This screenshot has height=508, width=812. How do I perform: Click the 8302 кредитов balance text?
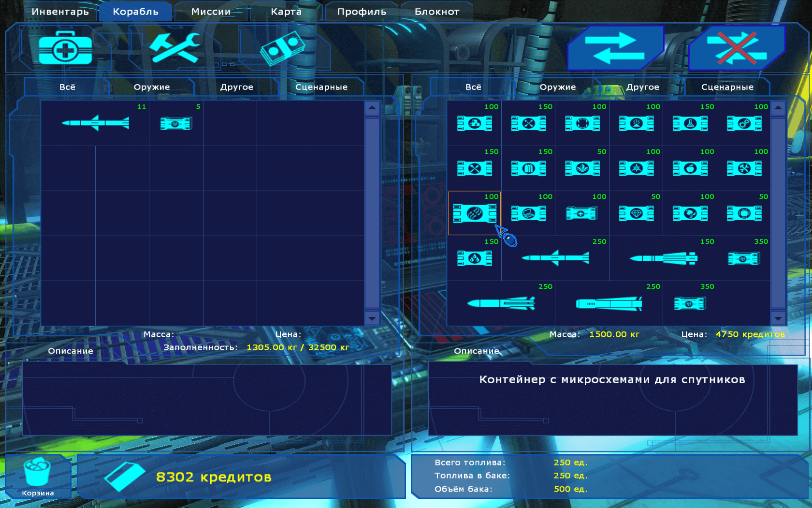click(x=214, y=477)
